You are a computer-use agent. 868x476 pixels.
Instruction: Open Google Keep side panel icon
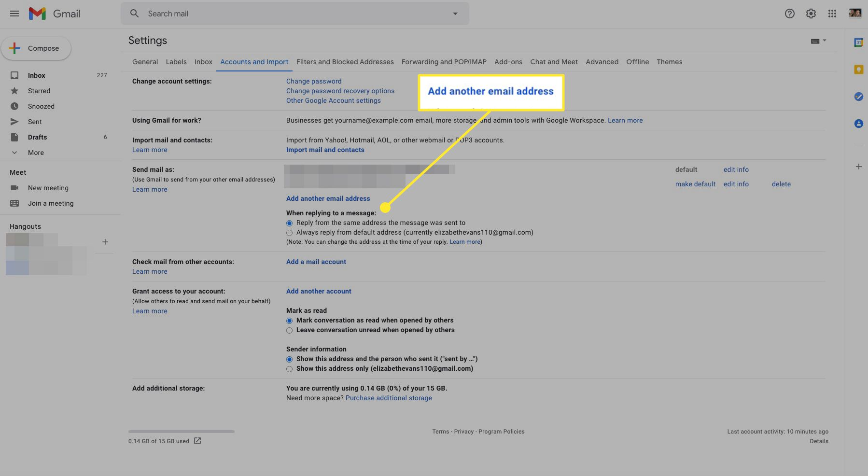click(858, 70)
